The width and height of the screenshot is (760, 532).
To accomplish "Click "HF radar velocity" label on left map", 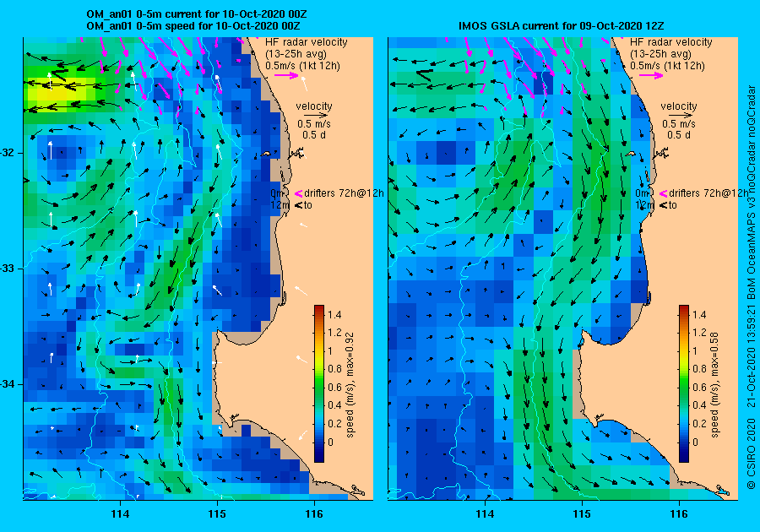I will coord(307,42).
